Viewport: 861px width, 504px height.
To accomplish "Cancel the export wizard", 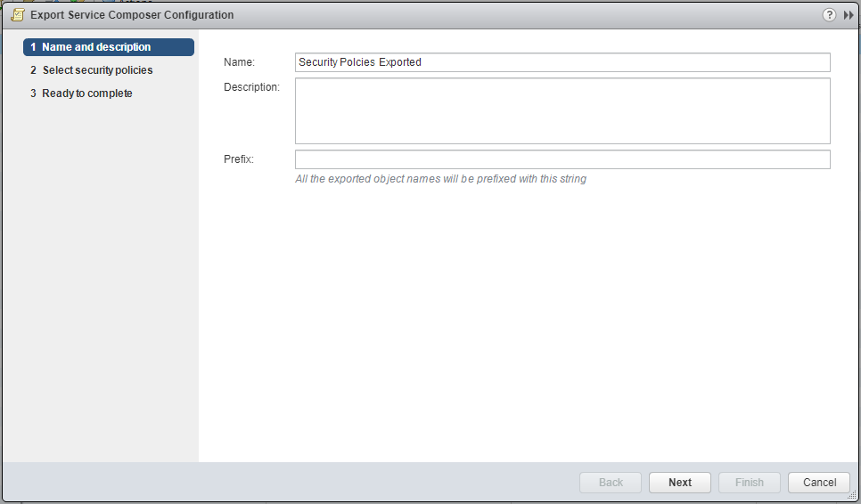I will pos(819,483).
